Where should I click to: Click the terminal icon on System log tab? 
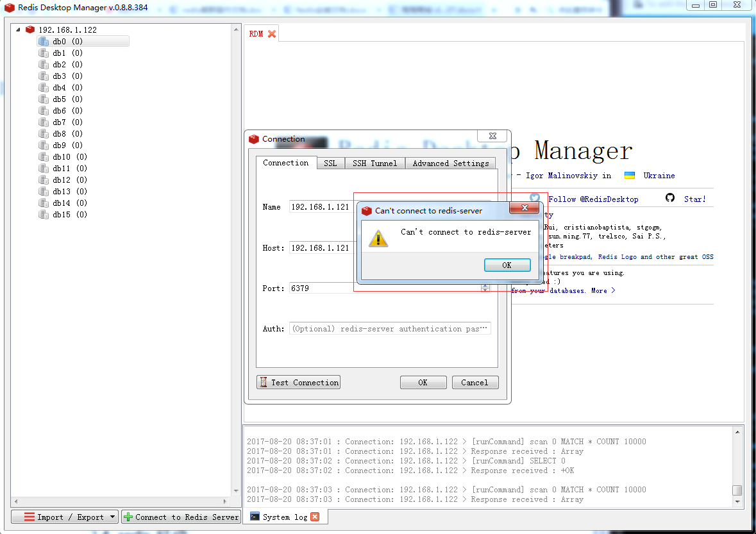255,516
